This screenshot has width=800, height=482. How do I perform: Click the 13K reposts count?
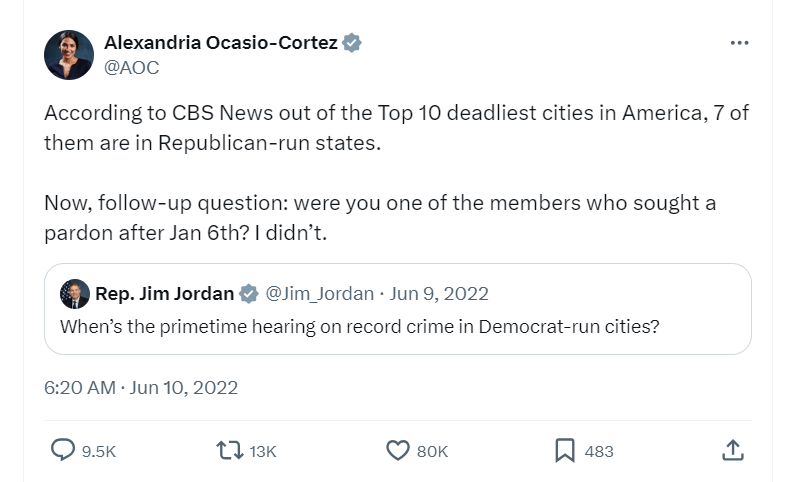click(262, 452)
